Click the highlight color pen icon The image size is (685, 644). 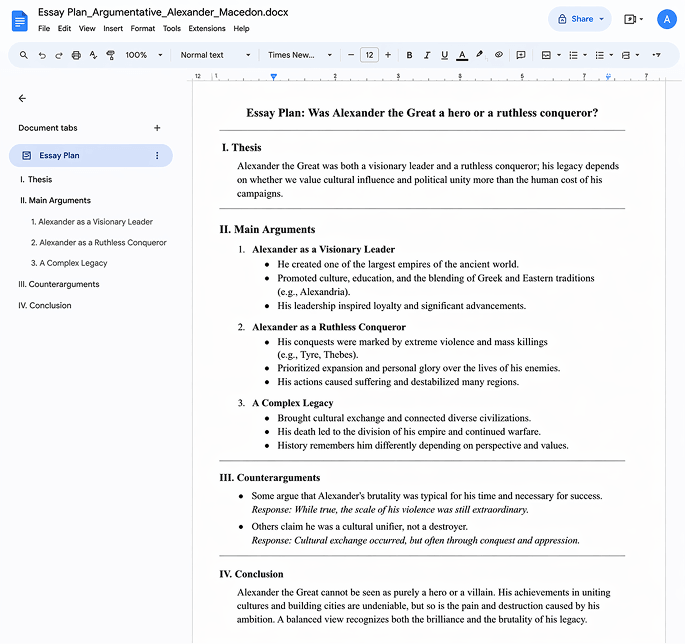pos(479,55)
